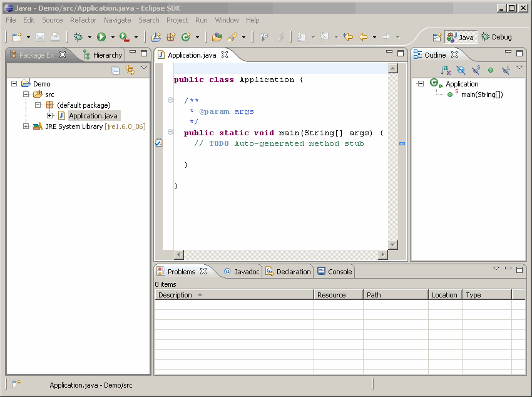The width and height of the screenshot is (532, 397).
Task: Collapse the Demo project tree node
Action: pos(14,83)
